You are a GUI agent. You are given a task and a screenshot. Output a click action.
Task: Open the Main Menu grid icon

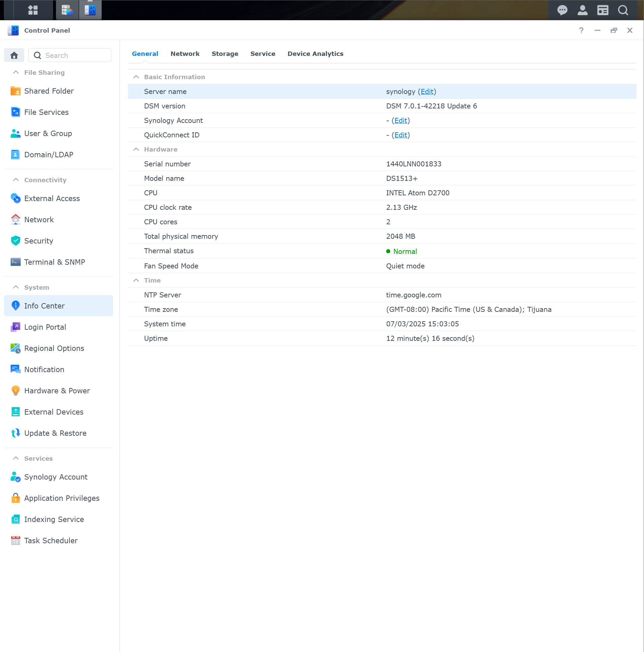(x=33, y=10)
